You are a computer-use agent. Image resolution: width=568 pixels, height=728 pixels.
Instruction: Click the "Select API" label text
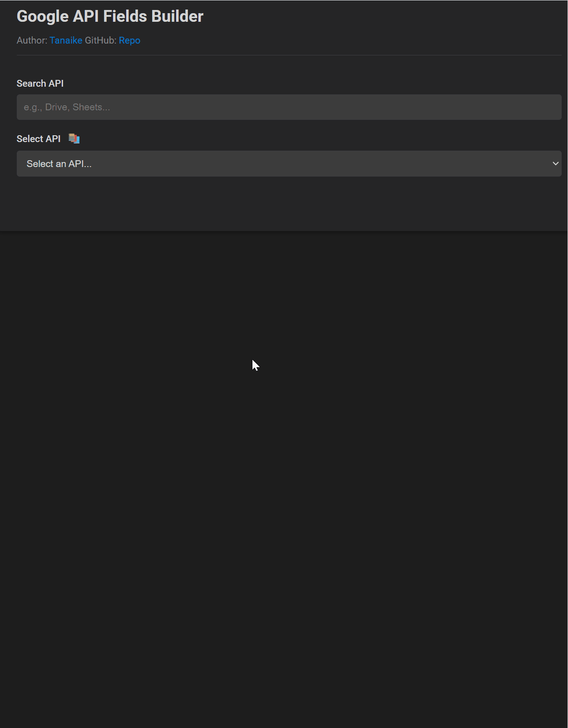(39, 139)
